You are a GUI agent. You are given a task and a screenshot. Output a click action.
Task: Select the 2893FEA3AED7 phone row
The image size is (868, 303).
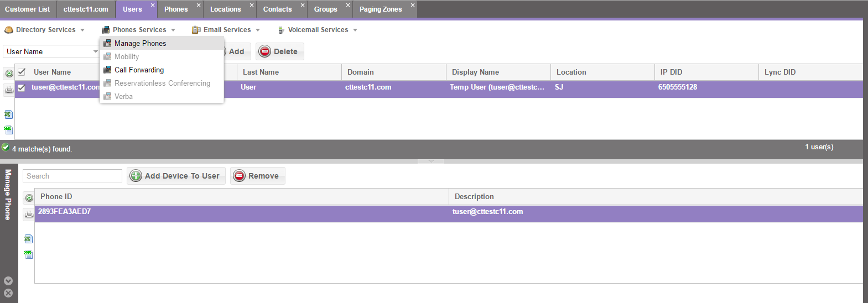449,214
